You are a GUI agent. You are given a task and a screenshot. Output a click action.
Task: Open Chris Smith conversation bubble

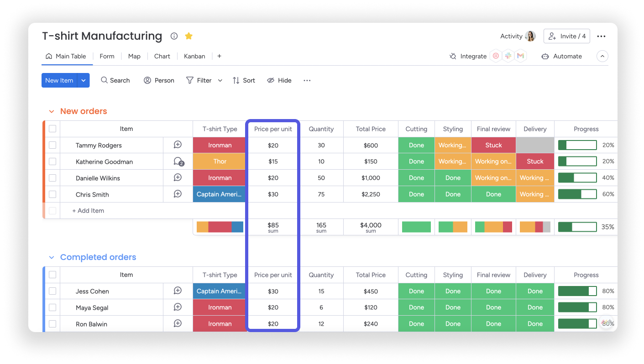[x=178, y=194]
